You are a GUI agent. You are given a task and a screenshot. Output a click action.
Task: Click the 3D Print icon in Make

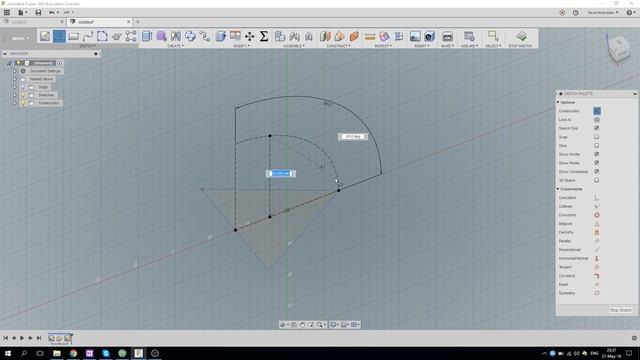coord(447,36)
